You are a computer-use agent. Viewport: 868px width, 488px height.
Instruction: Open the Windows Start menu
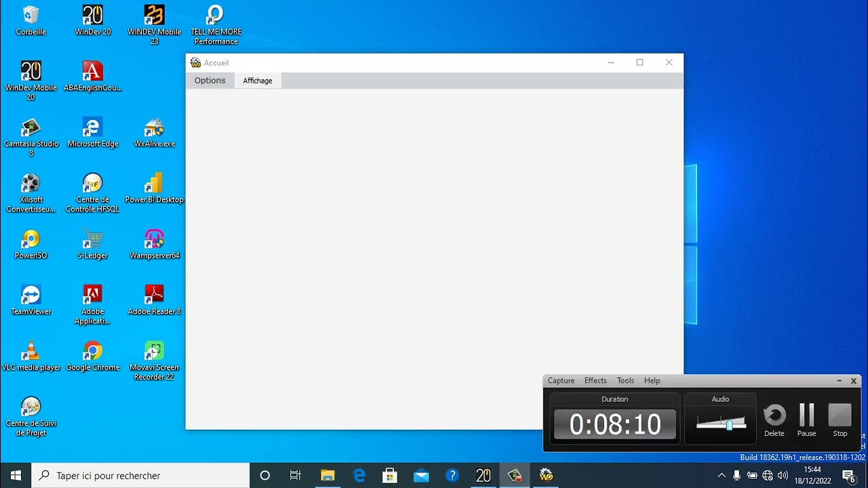click(16, 476)
